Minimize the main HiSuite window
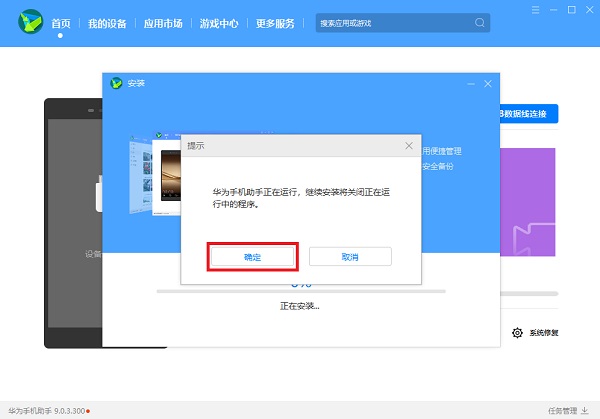Viewport: 600px width, 419px height. click(x=553, y=10)
